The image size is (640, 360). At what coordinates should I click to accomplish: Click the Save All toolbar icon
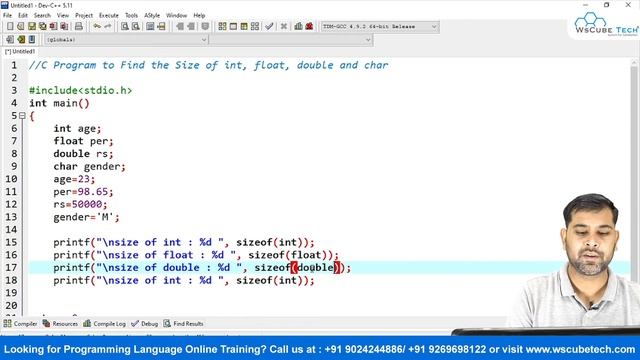point(42,27)
